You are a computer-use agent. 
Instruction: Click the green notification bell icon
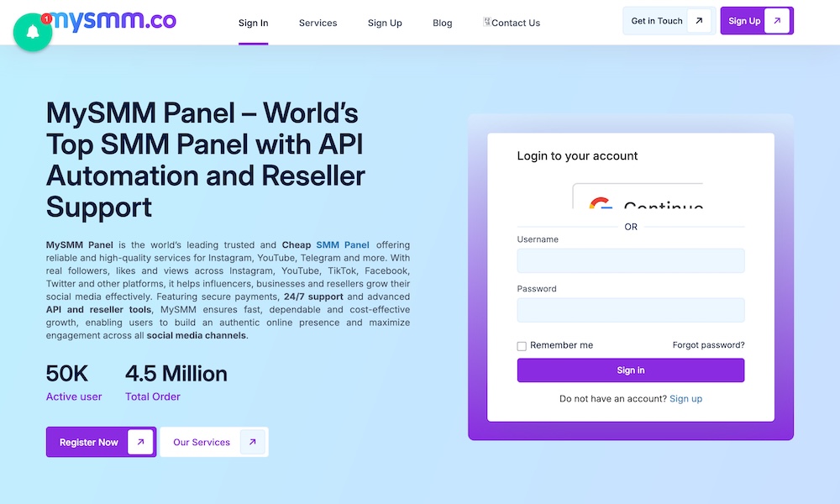click(33, 32)
